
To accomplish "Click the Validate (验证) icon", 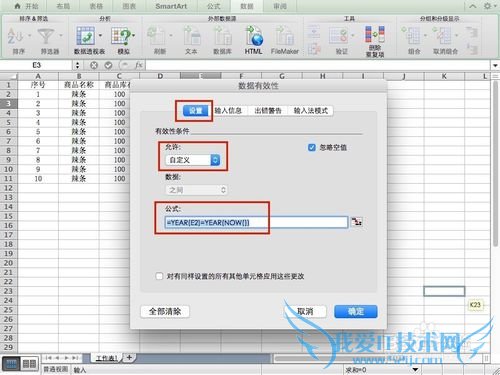I will (339, 36).
